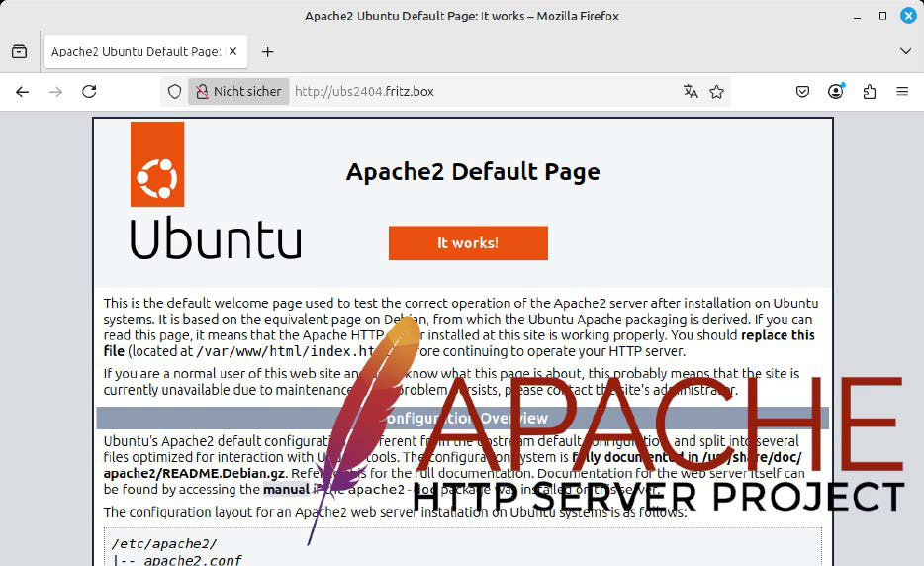Click the 'manual' link in text

[x=286, y=490]
